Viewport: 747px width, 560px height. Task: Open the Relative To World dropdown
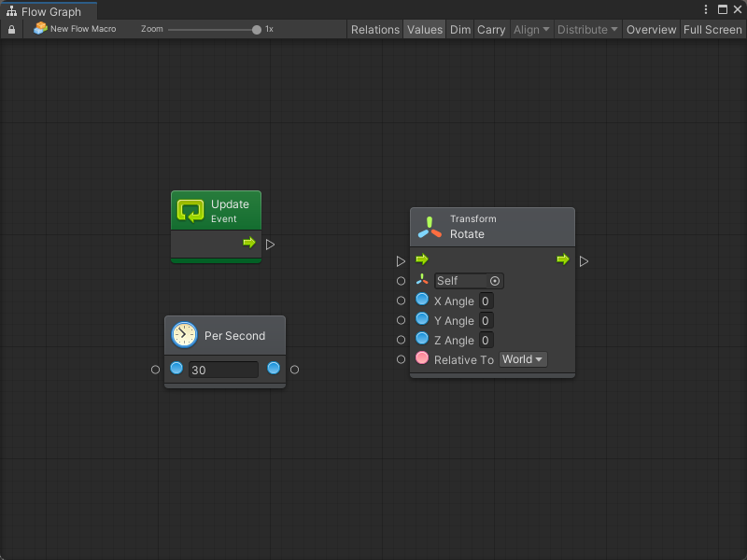(x=523, y=359)
